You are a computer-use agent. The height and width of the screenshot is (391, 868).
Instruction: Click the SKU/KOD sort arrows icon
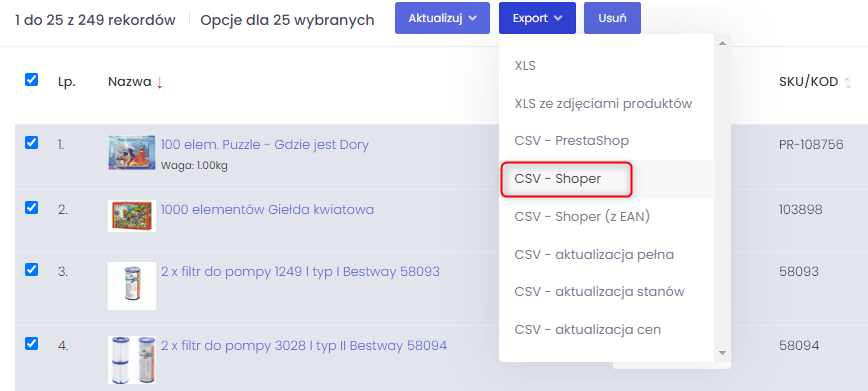pyautogui.click(x=848, y=83)
